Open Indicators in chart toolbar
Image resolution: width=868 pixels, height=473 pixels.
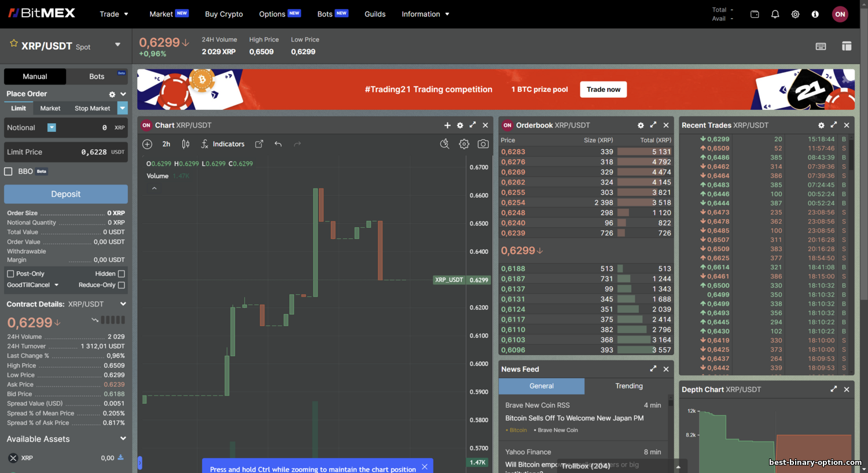223,144
